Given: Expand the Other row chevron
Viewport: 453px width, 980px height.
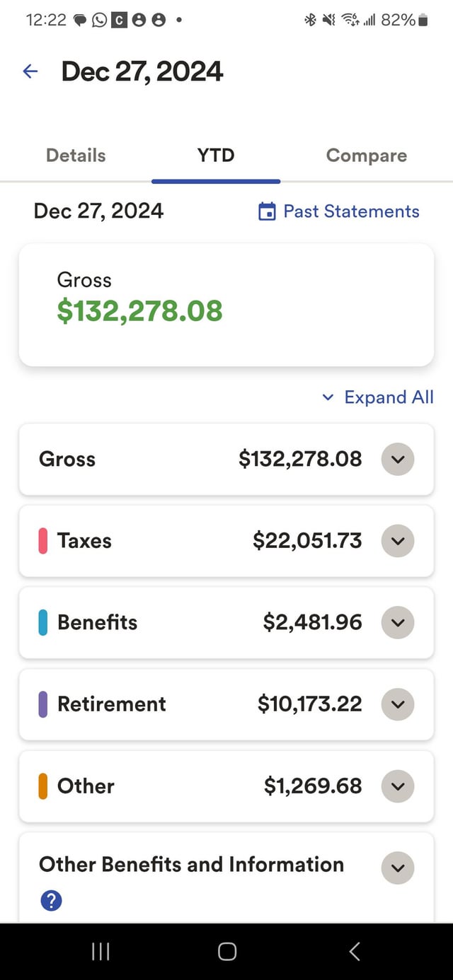Looking at the screenshot, I should click(x=398, y=786).
